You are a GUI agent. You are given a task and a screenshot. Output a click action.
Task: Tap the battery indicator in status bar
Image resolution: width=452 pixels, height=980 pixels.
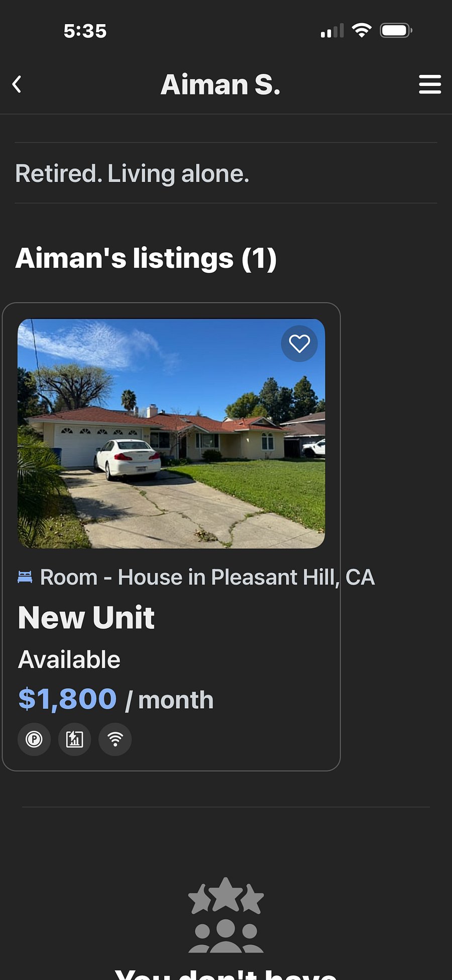(x=396, y=31)
